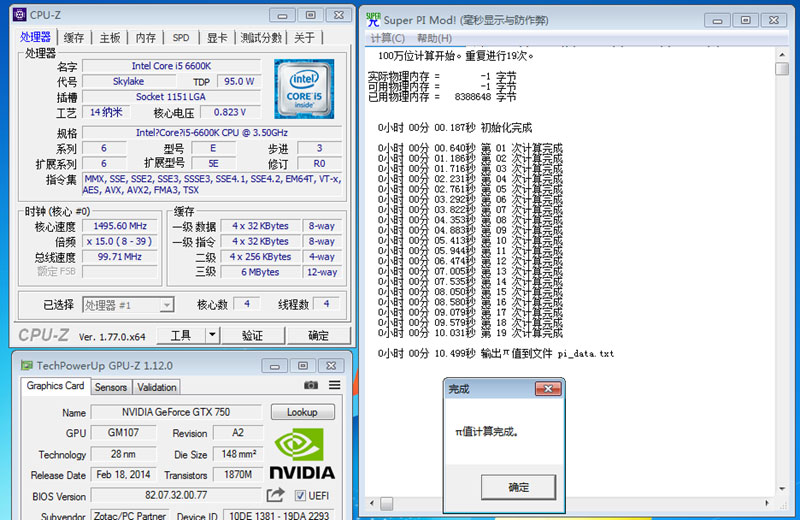
Task: Select the Graphics Card tab
Action: pyautogui.click(x=55, y=386)
